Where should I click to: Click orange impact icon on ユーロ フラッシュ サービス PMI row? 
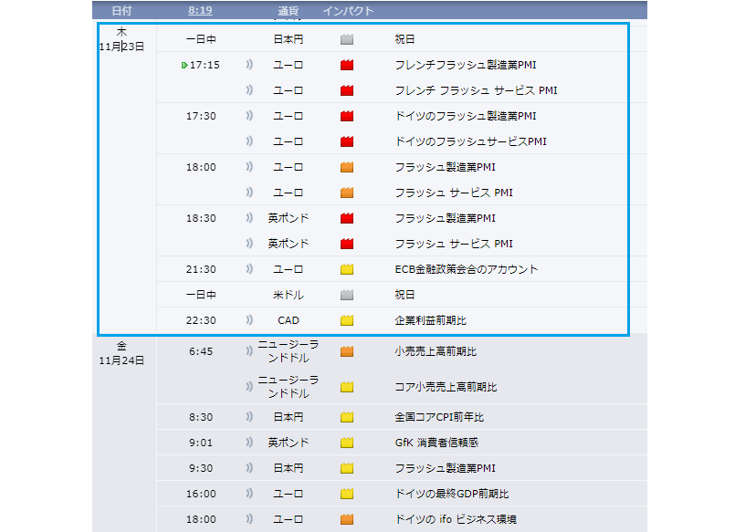pos(347,193)
